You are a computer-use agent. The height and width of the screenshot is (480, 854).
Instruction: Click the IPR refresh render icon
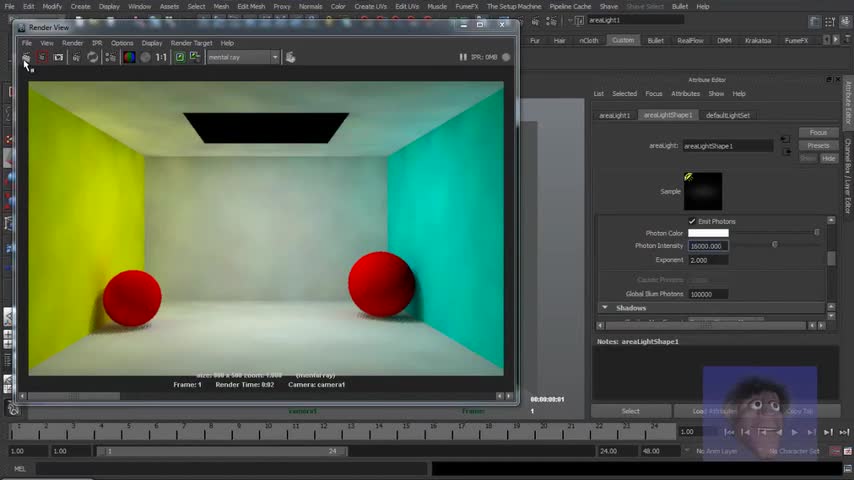(x=93, y=57)
